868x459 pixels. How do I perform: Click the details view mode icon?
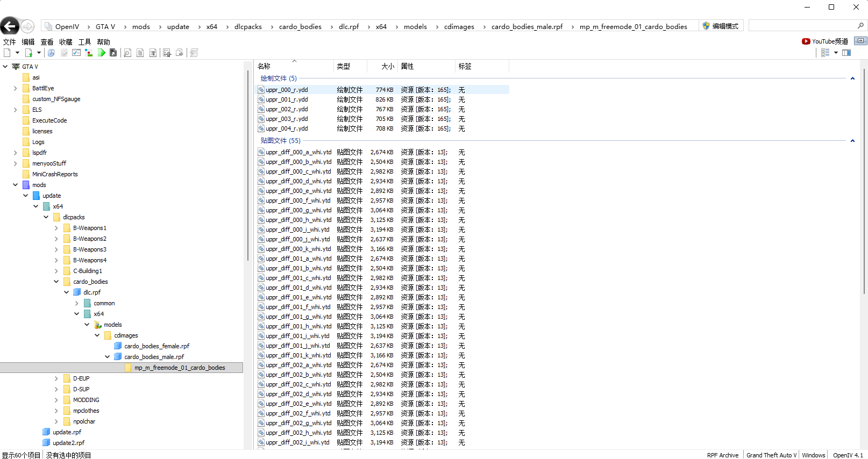pos(826,53)
